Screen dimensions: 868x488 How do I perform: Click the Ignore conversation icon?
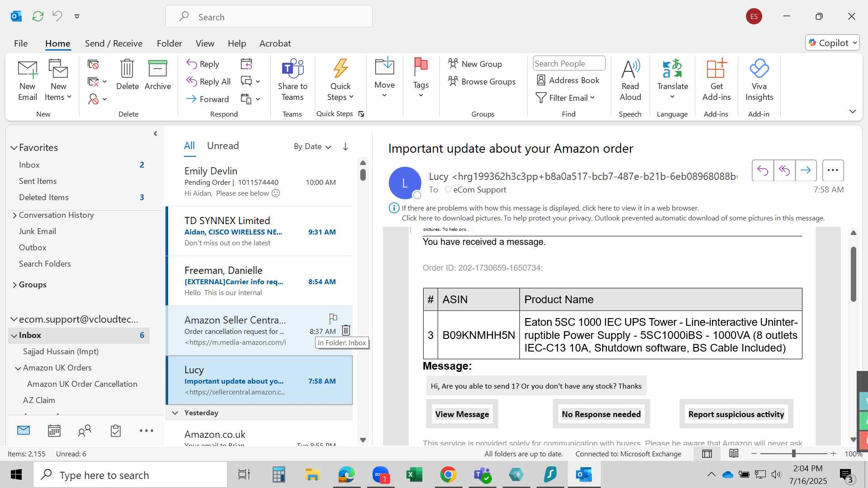coord(93,65)
